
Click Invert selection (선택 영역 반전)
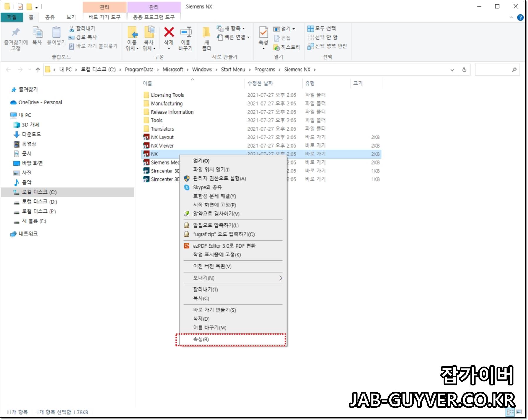point(327,46)
